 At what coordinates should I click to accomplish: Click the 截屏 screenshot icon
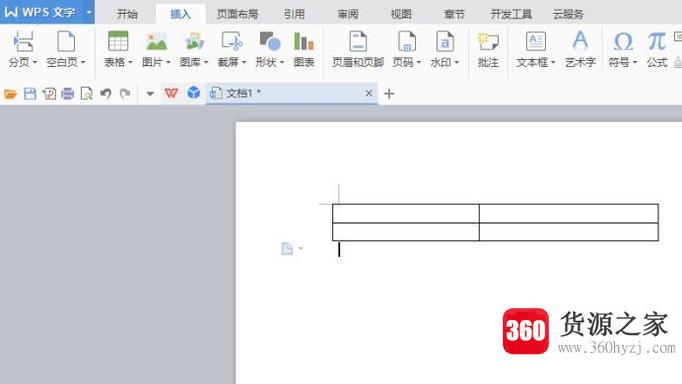pyautogui.click(x=232, y=42)
